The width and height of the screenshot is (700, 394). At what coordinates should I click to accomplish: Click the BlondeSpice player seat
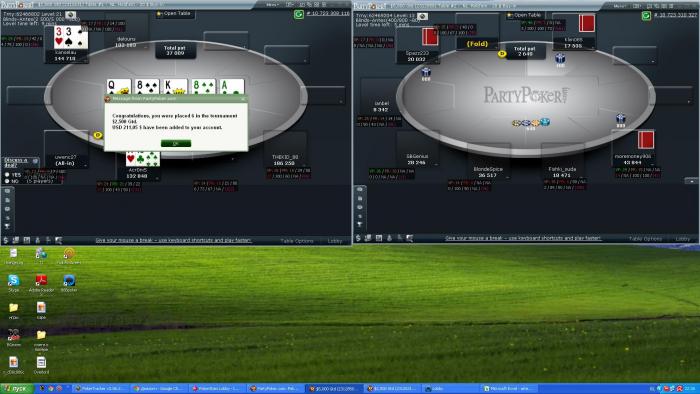point(488,162)
